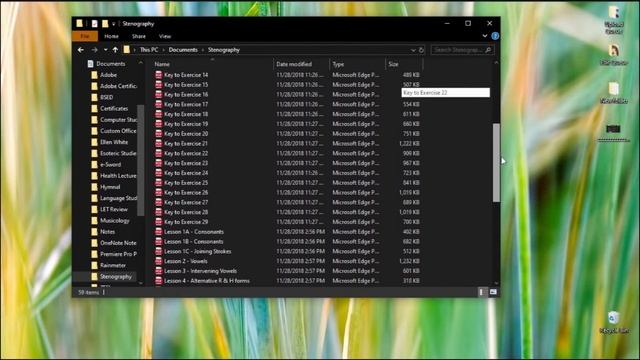This screenshot has height=360, width=640.
Task: Click the PDF icon of Lesson 2 - Vowels
Action: point(158,261)
